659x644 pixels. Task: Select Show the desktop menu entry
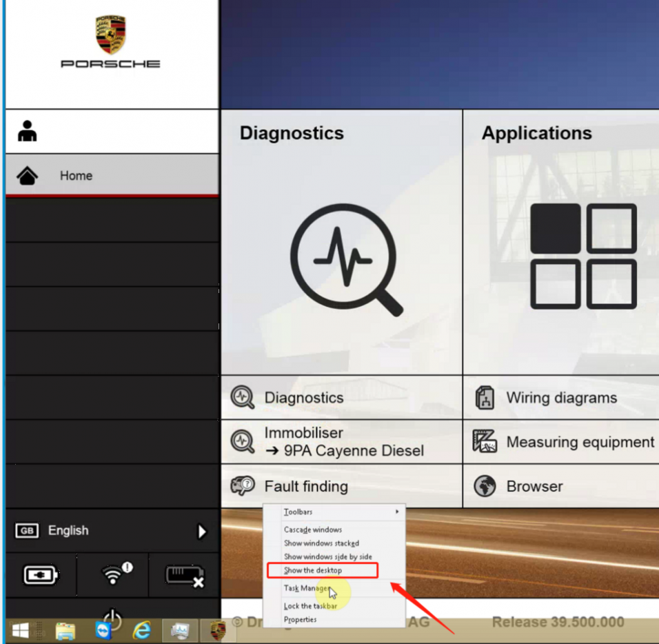(314, 570)
